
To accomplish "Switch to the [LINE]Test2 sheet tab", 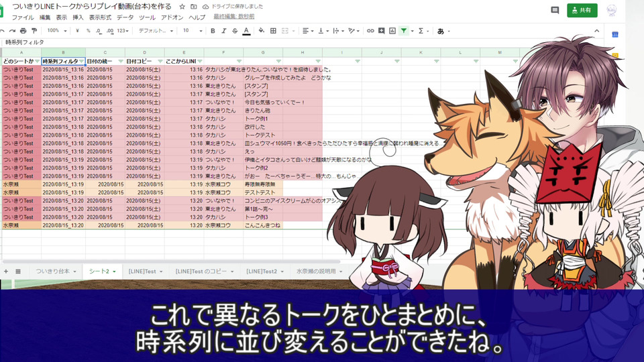I will 265,271.
